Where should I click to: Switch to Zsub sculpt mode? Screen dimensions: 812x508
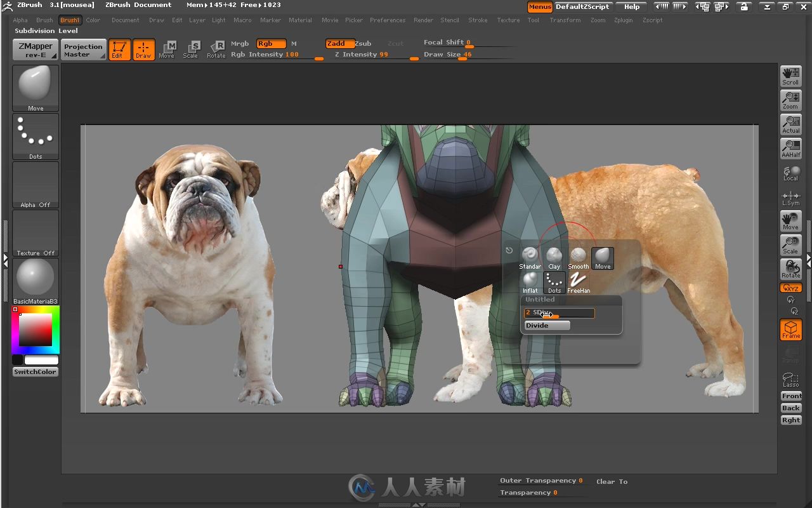point(363,43)
